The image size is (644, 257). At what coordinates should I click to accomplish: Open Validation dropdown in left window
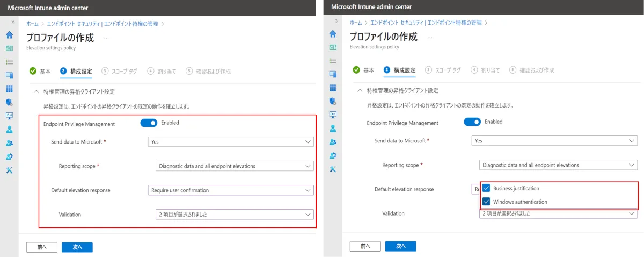[235, 215]
